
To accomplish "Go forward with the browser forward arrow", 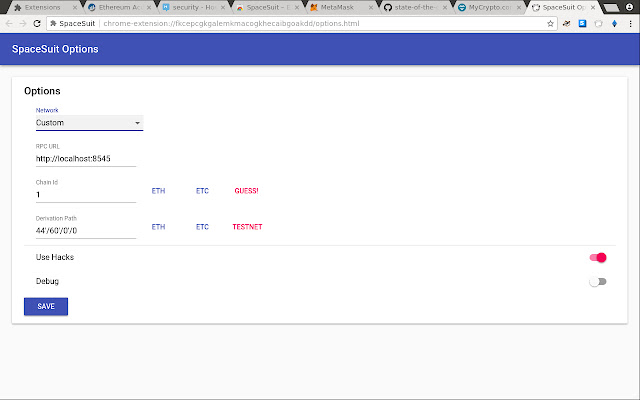I will [23, 24].
